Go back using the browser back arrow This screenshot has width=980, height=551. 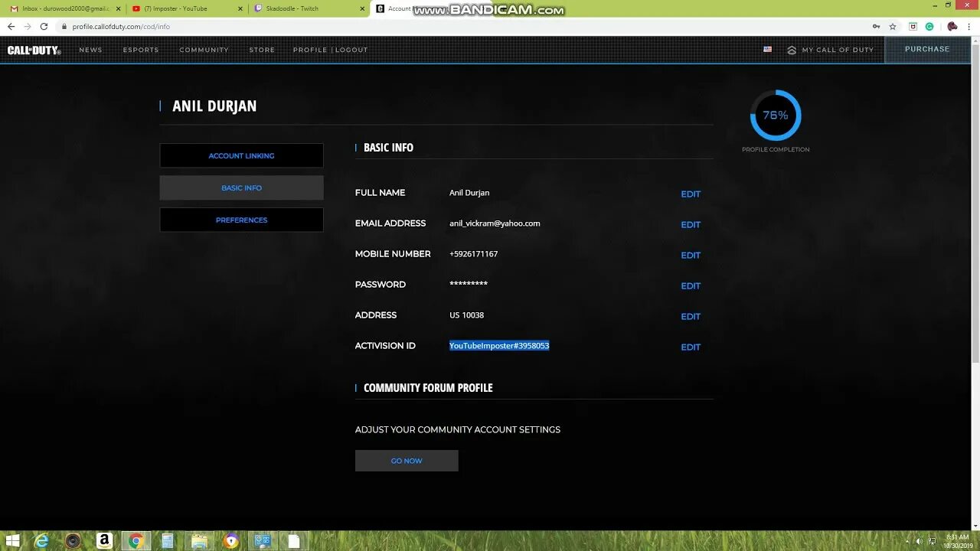pos(11,26)
